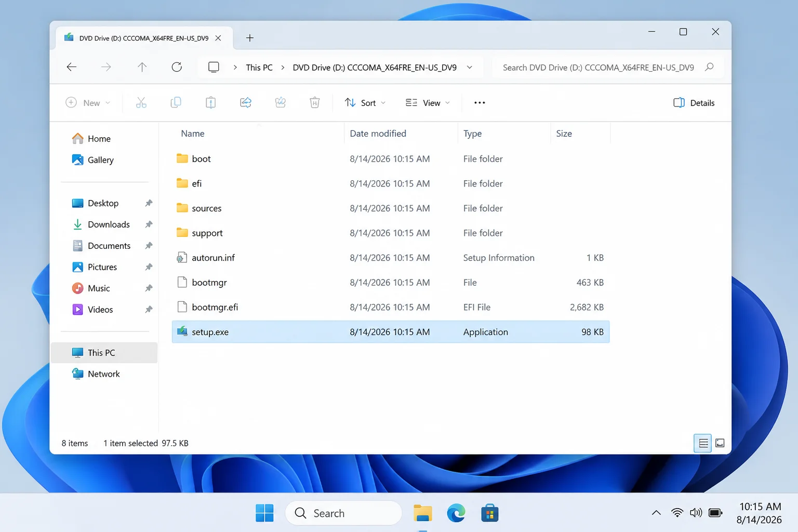Image resolution: width=798 pixels, height=532 pixels.
Task: Expand the chevron after This PC breadcrumb
Action: pos(283,68)
